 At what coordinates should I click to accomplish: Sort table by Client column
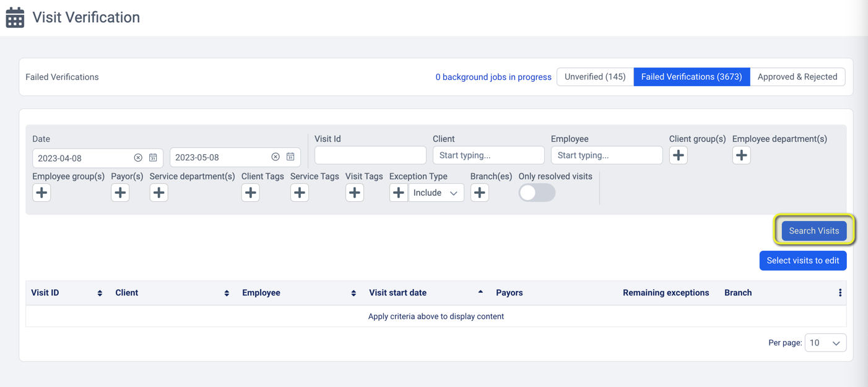click(x=227, y=293)
